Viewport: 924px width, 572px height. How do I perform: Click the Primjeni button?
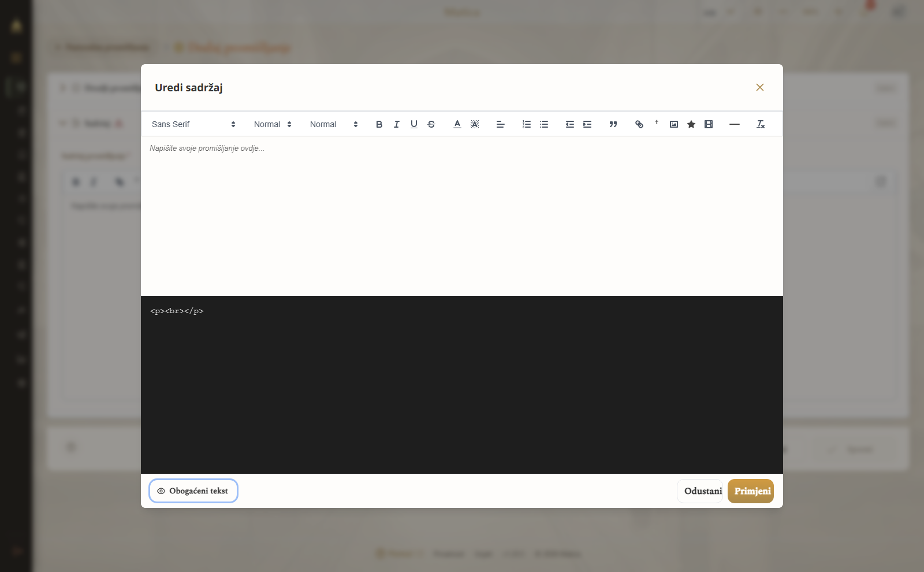[x=751, y=491]
